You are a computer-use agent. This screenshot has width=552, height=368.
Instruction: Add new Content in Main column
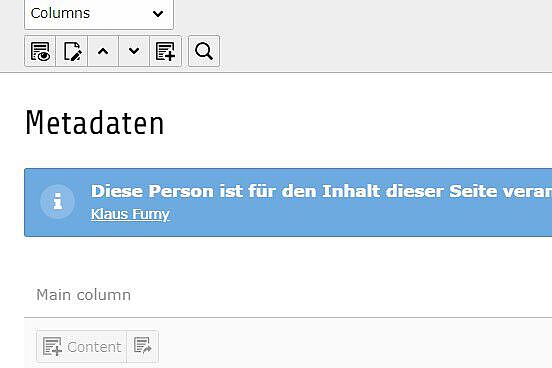pyautogui.click(x=81, y=347)
